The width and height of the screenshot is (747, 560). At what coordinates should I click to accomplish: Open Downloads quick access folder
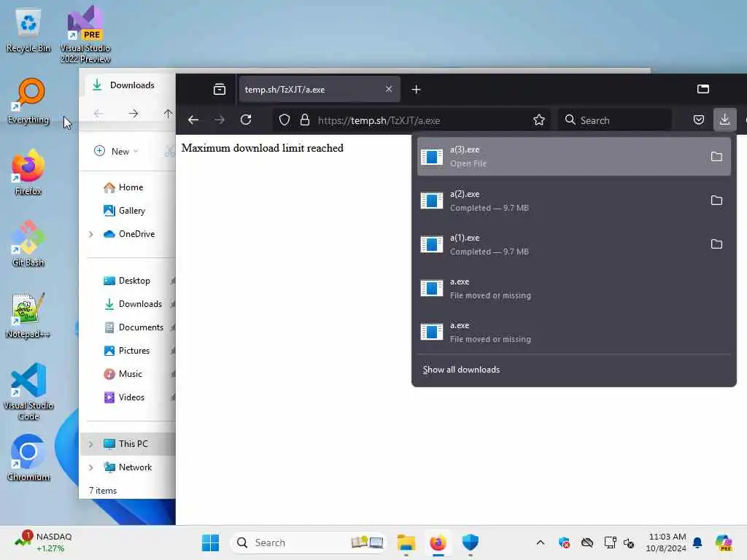click(x=139, y=304)
